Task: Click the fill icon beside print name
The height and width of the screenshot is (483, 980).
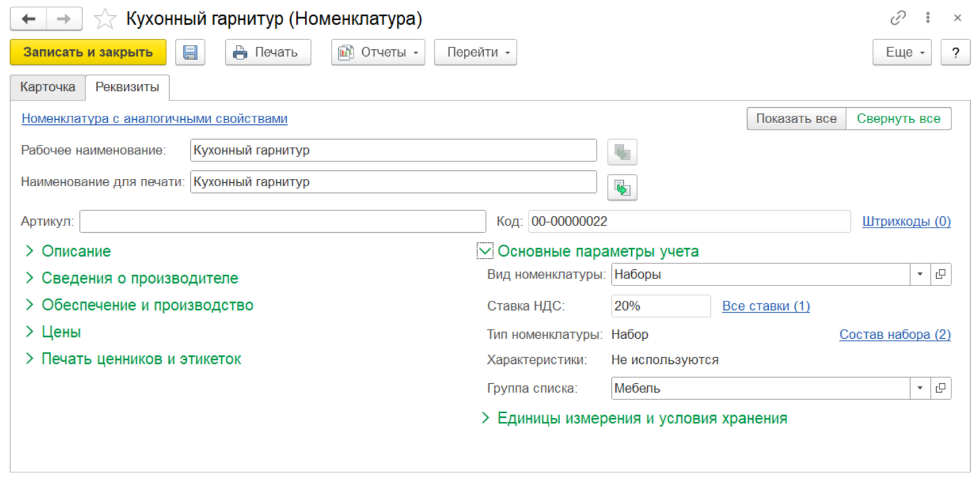Action: pos(622,188)
